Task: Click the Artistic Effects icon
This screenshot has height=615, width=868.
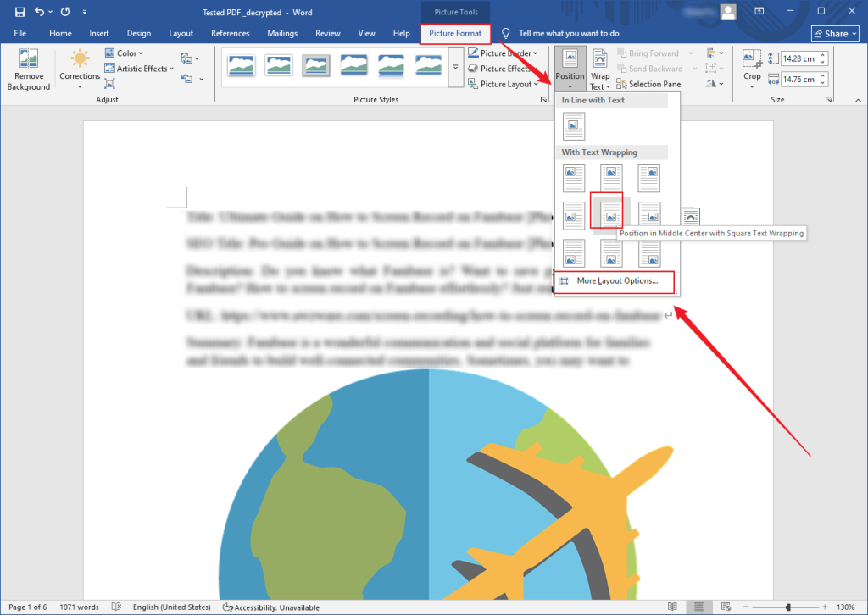Action: [x=110, y=69]
